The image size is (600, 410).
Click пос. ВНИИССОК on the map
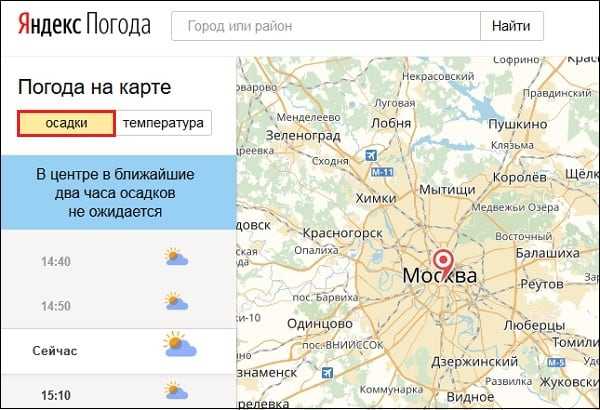(x=342, y=345)
